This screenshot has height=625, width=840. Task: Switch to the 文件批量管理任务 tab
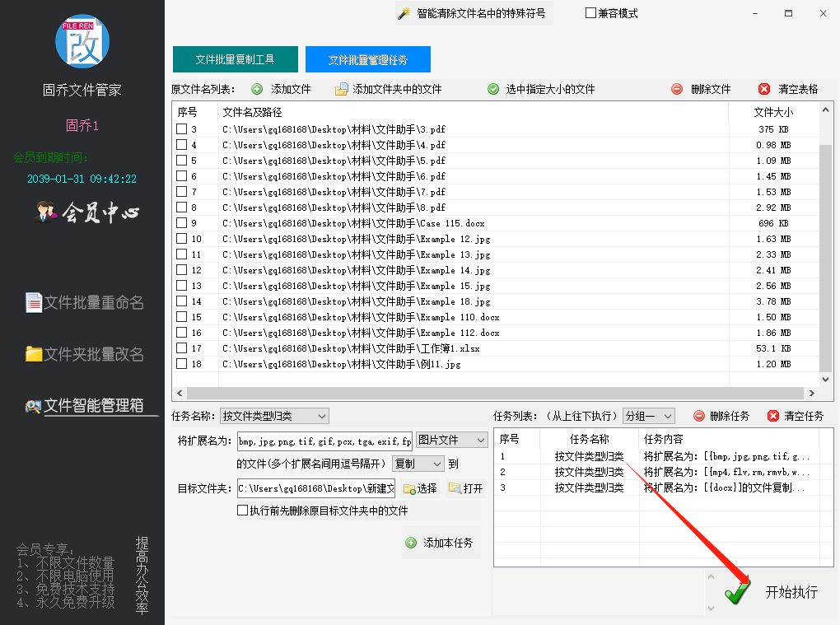point(368,58)
